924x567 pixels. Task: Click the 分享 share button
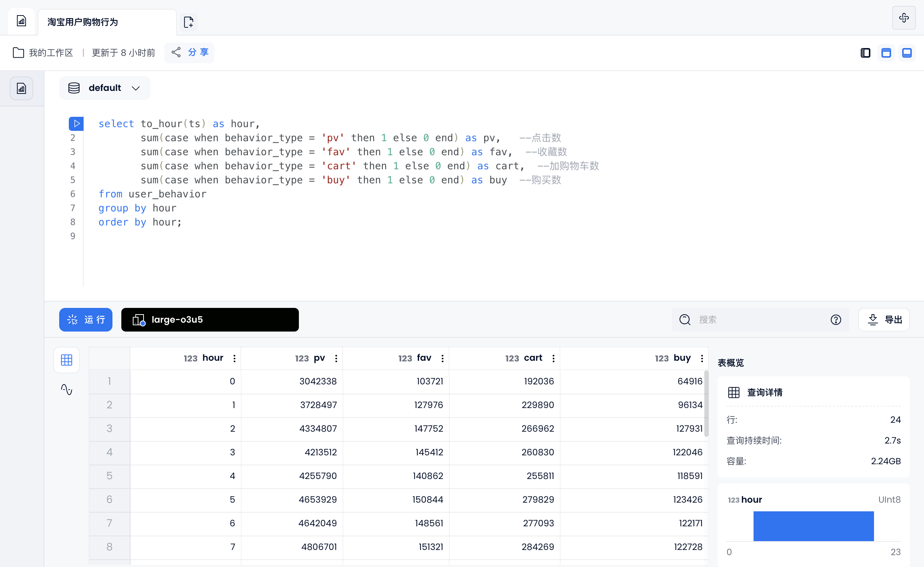[189, 52]
